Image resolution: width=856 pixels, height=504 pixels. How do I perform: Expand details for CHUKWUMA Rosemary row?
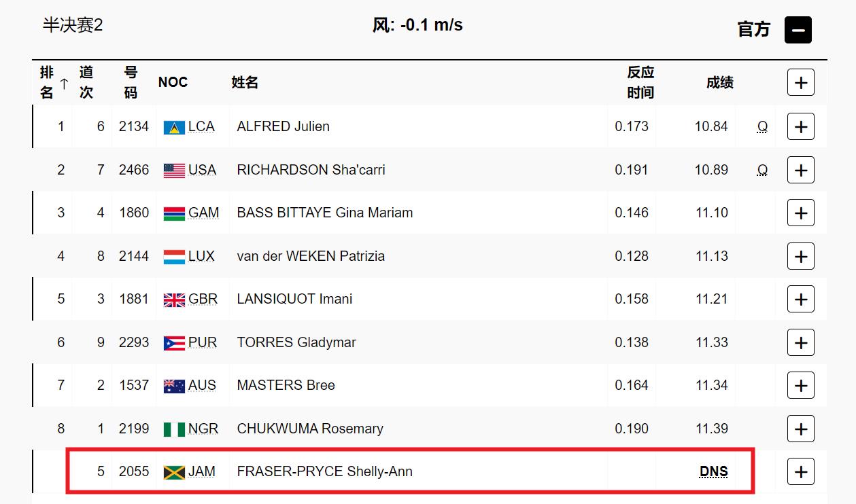click(801, 429)
